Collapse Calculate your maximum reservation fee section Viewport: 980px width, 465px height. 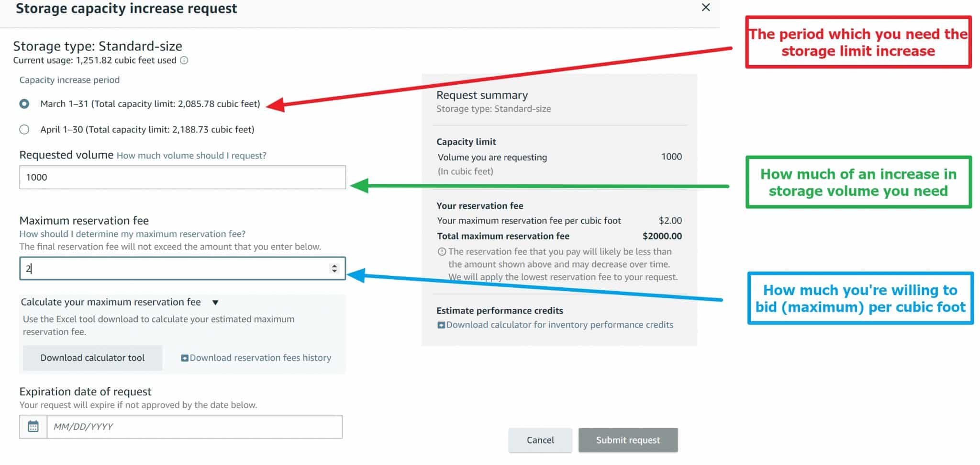coord(215,302)
